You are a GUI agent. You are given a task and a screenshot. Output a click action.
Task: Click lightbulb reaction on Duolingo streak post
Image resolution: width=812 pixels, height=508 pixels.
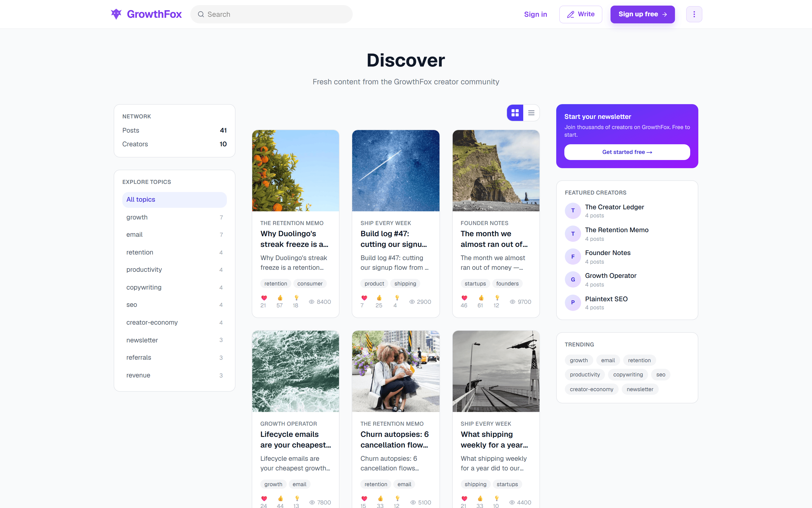point(296,298)
